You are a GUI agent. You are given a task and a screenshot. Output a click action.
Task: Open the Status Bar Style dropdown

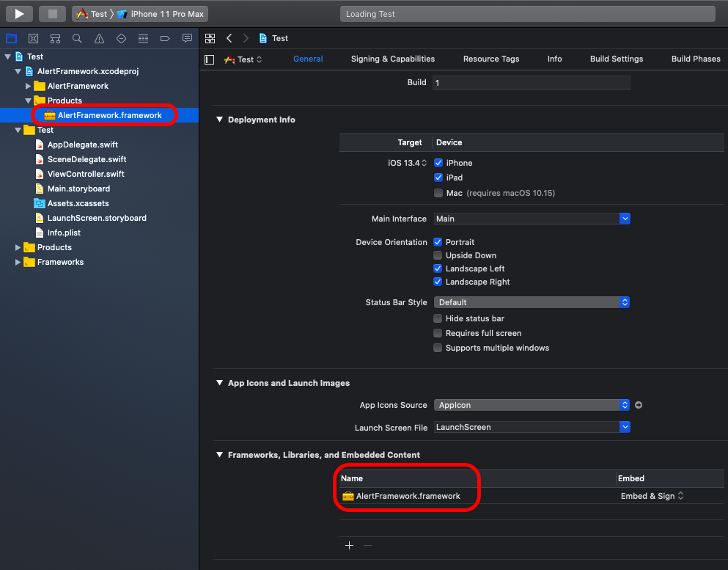pyautogui.click(x=532, y=302)
